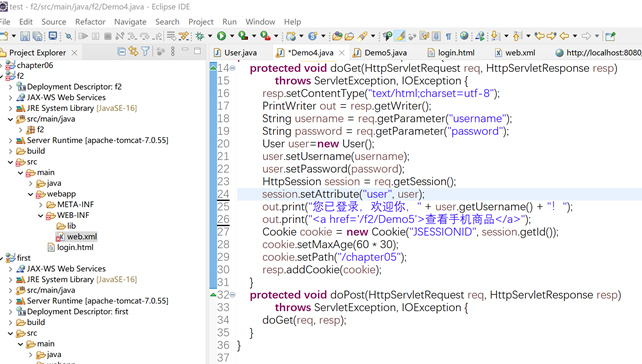Open Back history dropdown arrow

click(x=575, y=36)
